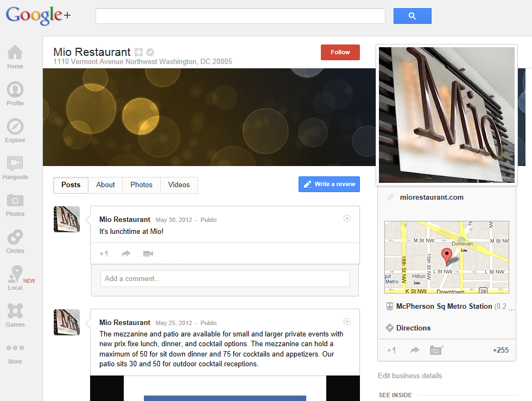Open Directions
This screenshot has width=532, height=401.
pyautogui.click(x=413, y=328)
